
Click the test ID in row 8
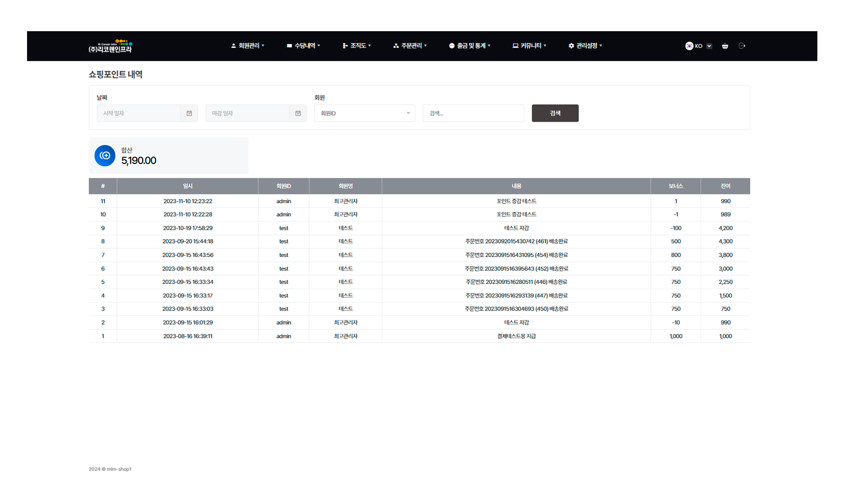[284, 241]
